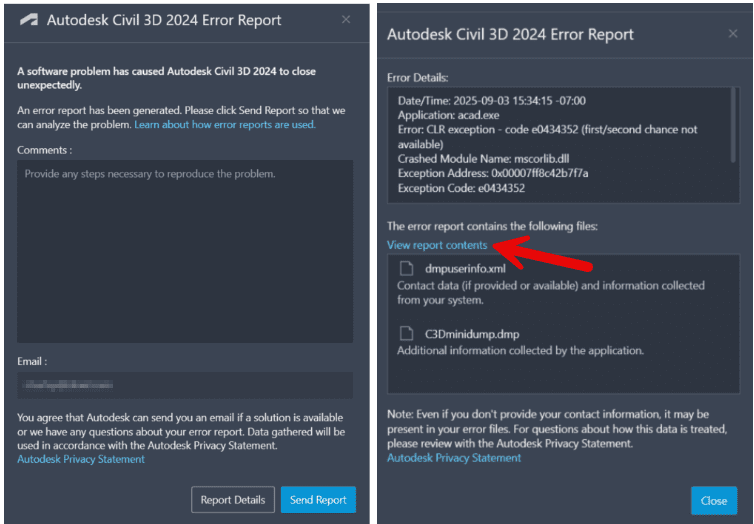Open Autodesk Privacy Statement link in right dialog
This screenshot has height=524, width=754.
click(454, 457)
